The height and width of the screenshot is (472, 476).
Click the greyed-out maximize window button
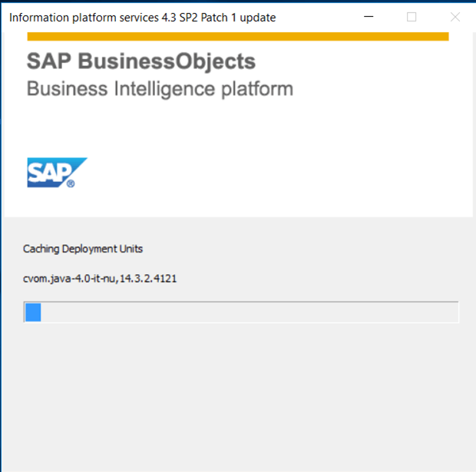click(x=412, y=17)
